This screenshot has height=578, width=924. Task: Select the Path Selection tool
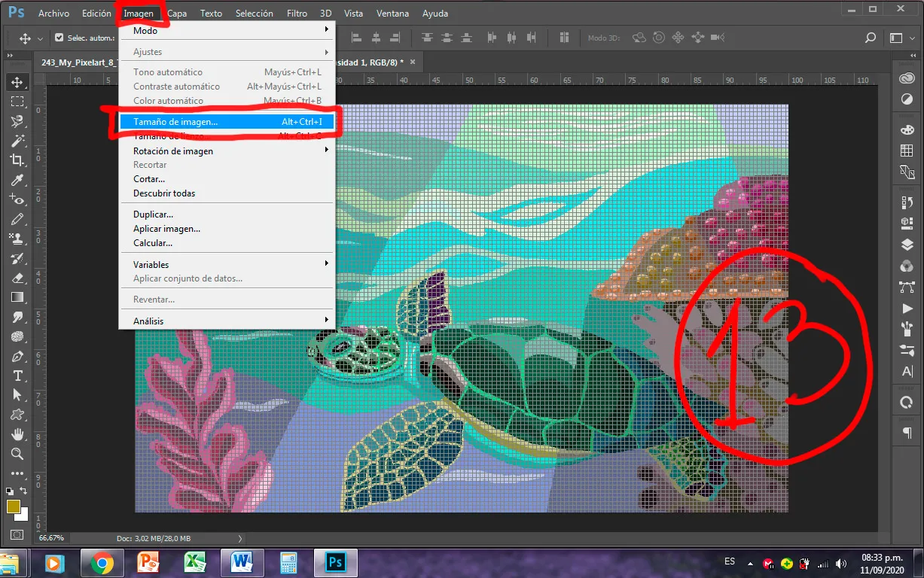click(x=17, y=394)
